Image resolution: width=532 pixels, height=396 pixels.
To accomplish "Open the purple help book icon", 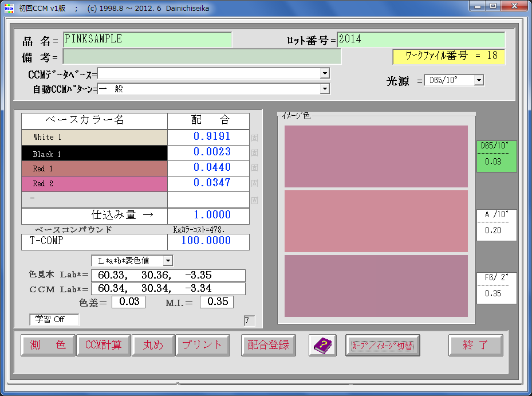I will 322,346.
